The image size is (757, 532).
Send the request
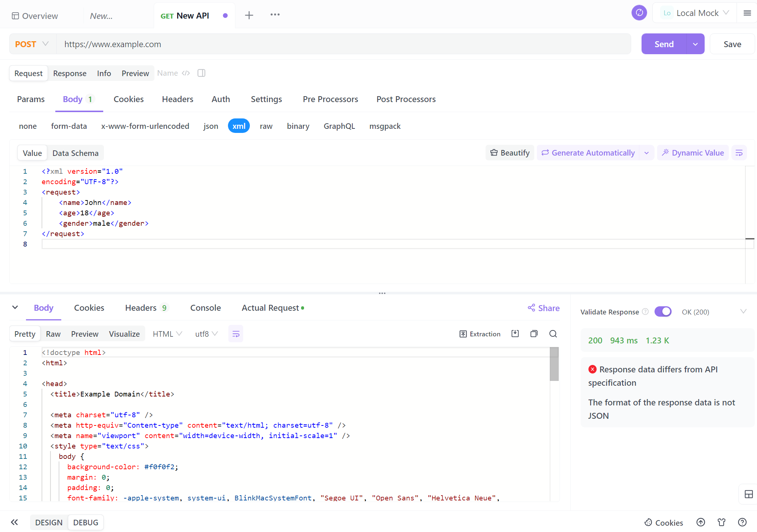coord(664,44)
